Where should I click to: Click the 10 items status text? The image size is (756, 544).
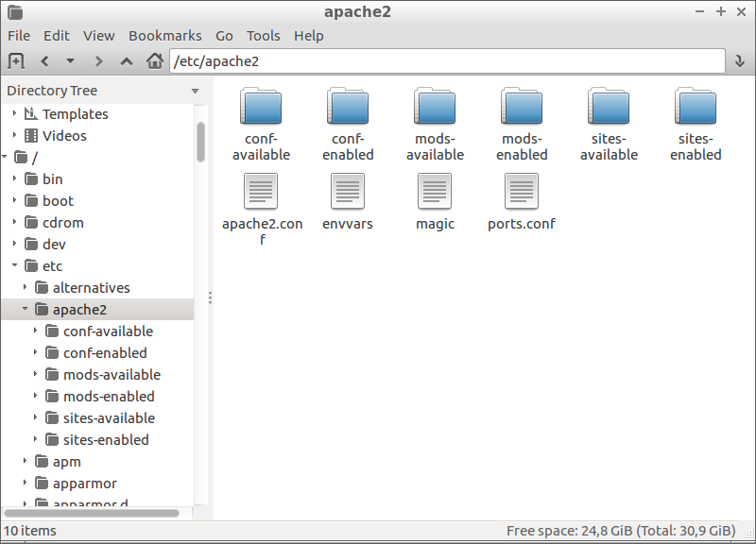pos(30,531)
